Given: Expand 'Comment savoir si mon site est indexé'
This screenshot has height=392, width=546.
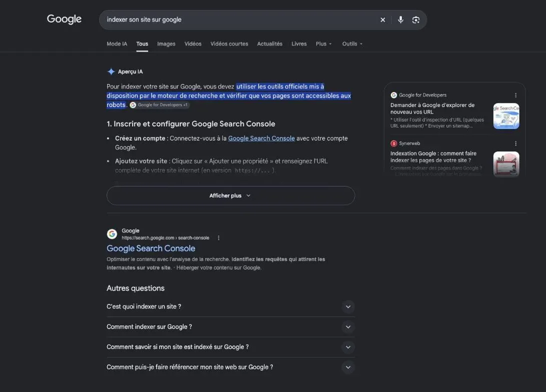Looking at the screenshot, I should [231, 347].
